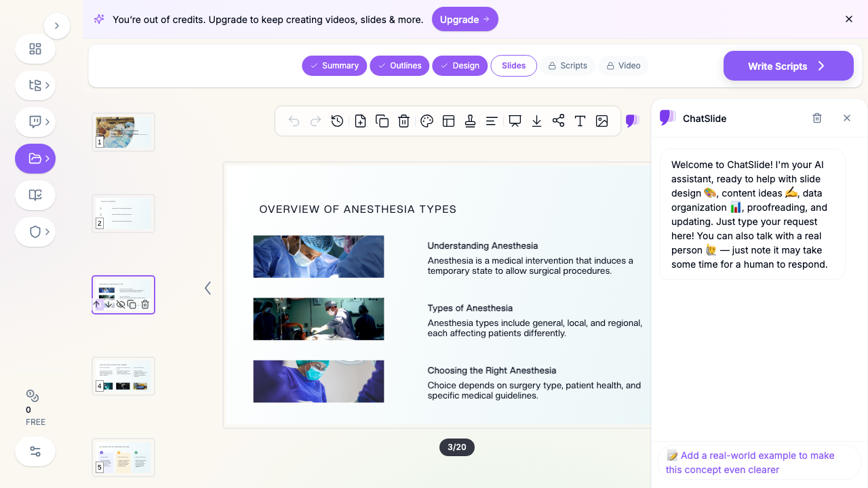Select slide 1 thumbnail
868x488 pixels.
coord(123,132)
